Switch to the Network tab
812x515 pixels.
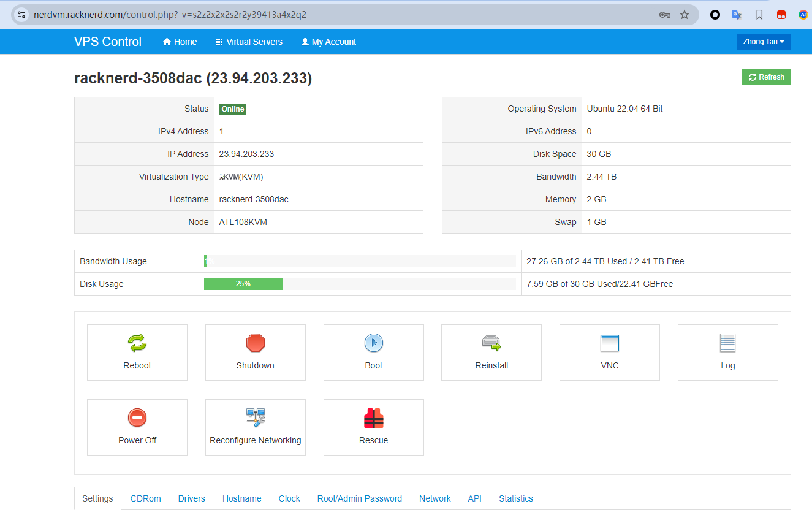coord(435,498)
